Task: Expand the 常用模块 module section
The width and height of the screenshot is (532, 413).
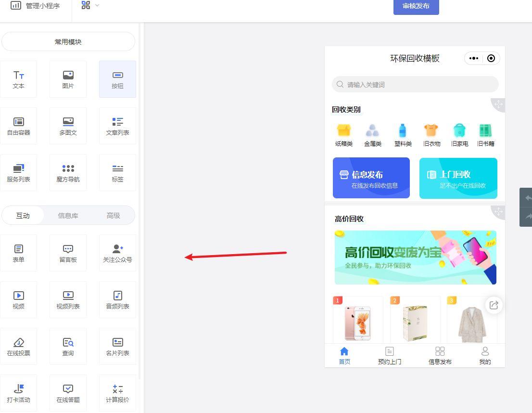Action: point(68,42)
